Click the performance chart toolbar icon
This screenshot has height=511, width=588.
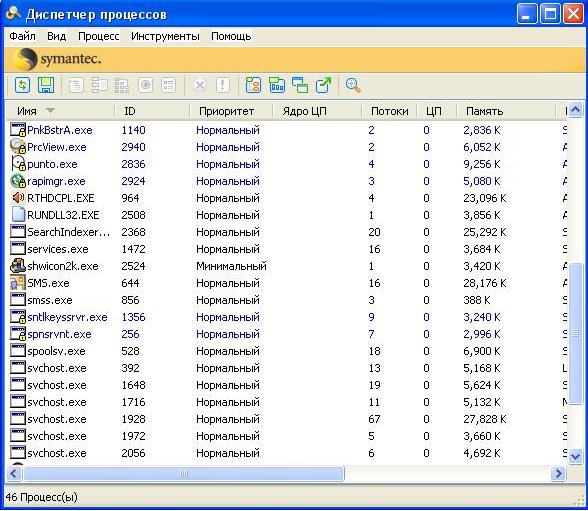(277, 85)
